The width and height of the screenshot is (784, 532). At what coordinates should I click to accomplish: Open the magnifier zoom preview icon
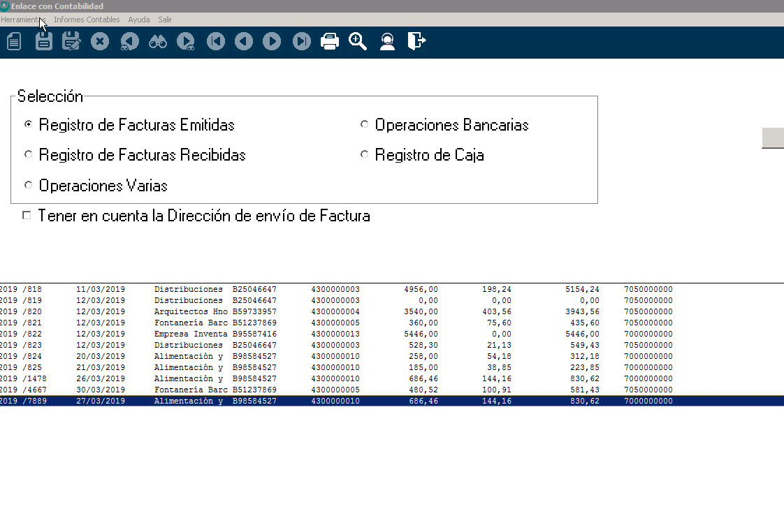pos(358,42)
